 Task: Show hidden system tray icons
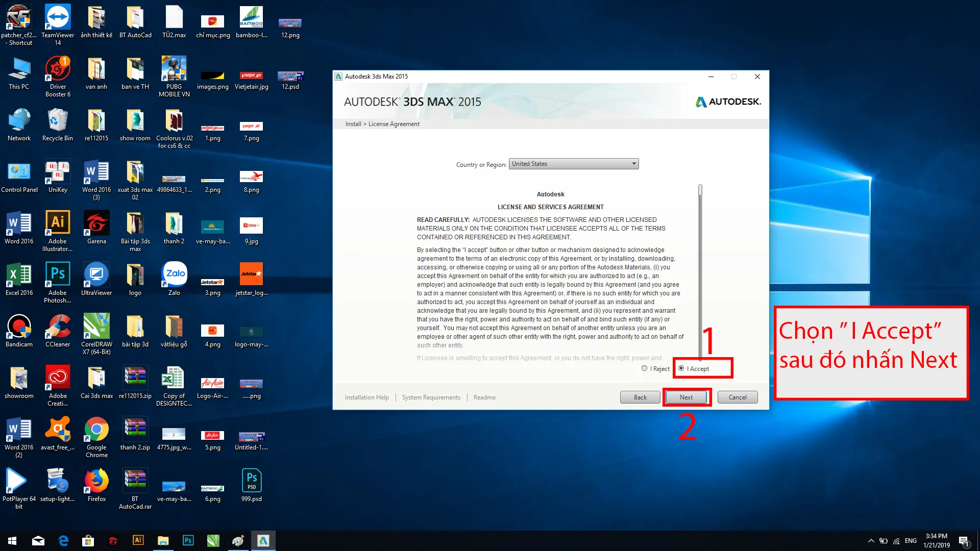(871, 541)
